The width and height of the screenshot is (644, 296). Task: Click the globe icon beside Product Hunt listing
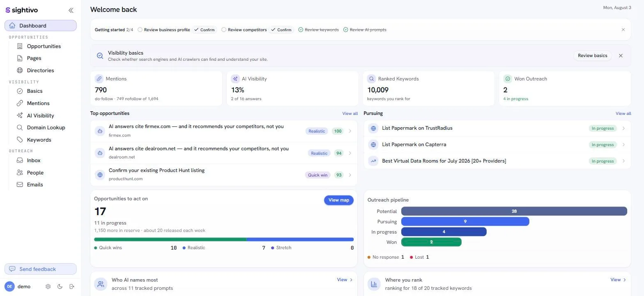click(x=99, y=175)
